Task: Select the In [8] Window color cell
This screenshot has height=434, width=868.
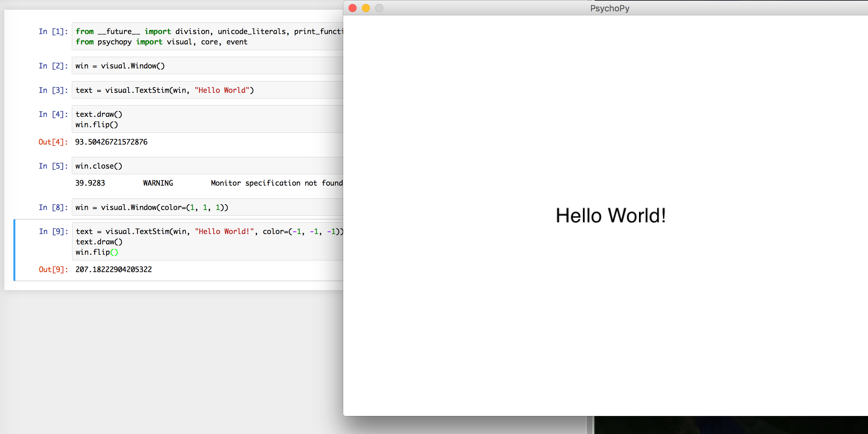Action: coord(152,207)
